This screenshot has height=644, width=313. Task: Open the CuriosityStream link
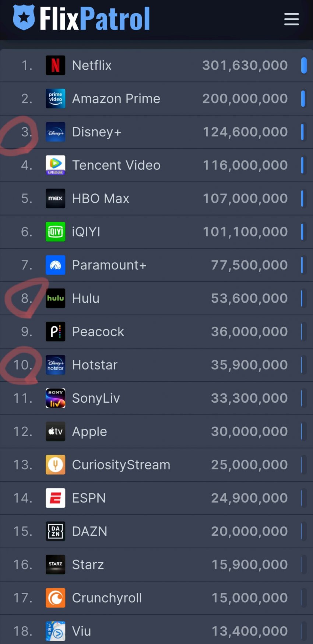pos(121,465)
